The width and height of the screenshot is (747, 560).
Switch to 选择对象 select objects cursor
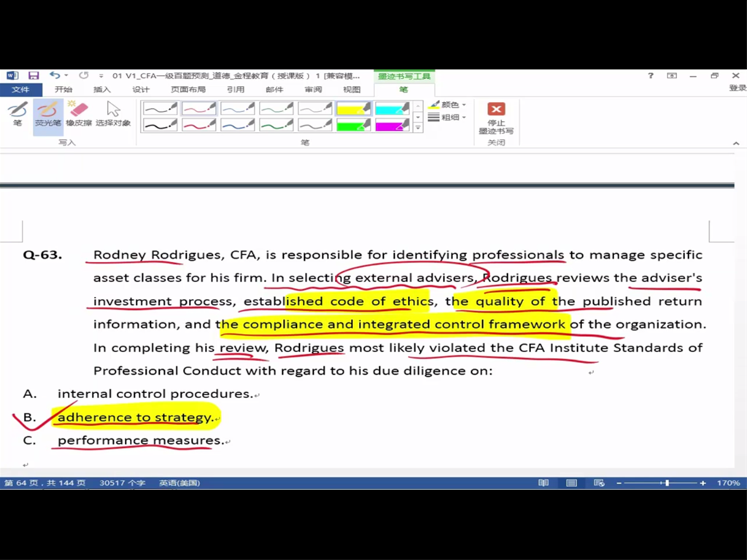(113, 114)
